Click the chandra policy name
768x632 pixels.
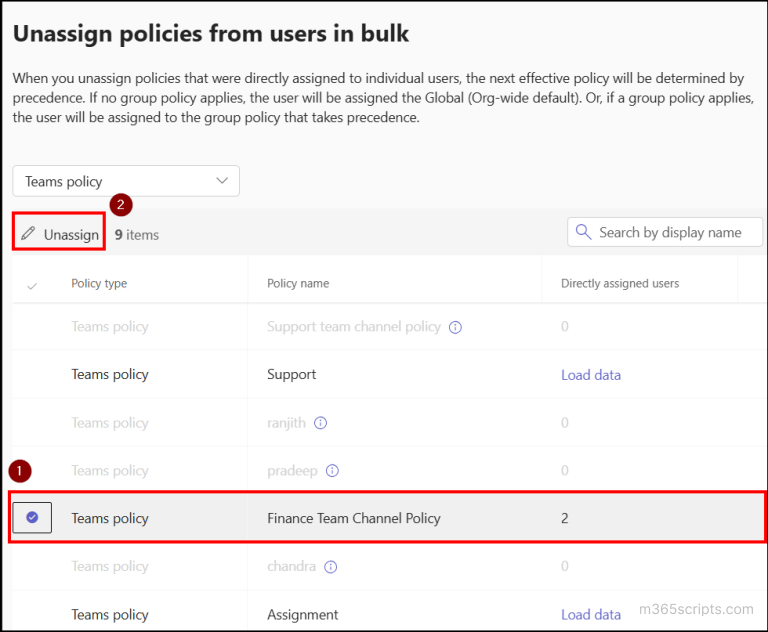click(291, 566)
